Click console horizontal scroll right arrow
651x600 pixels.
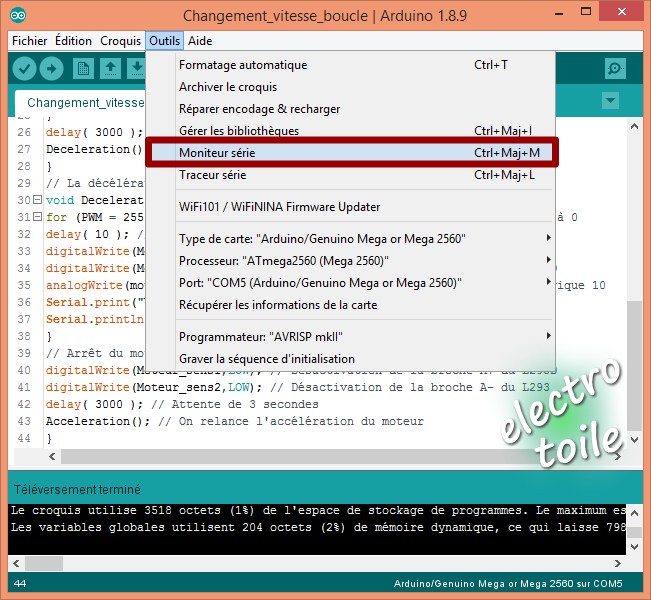point(618,564)
